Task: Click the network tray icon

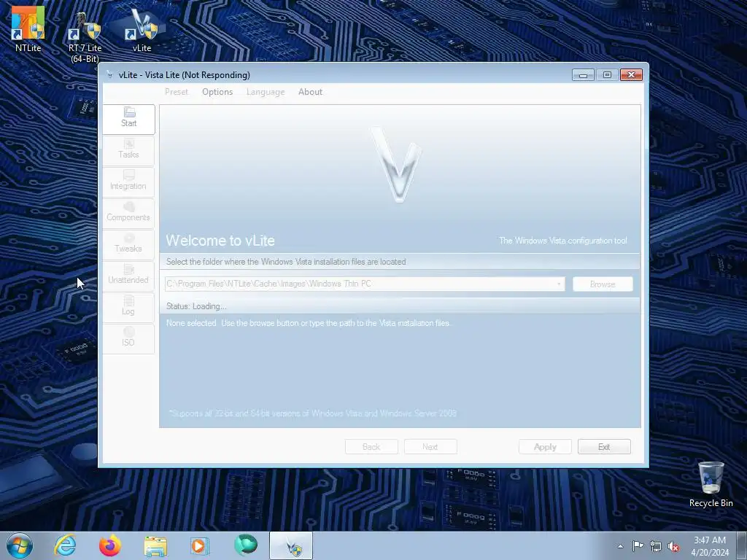Action: 656,547
